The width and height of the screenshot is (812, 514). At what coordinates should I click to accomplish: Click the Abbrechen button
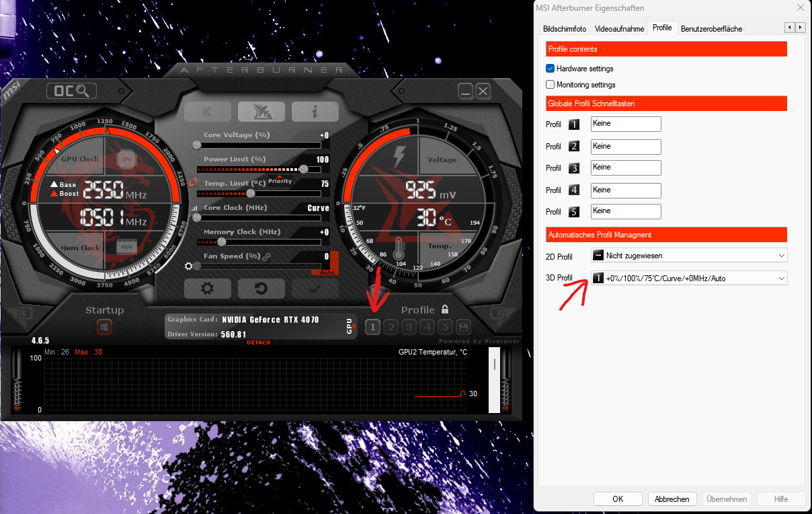coord(672,499)
